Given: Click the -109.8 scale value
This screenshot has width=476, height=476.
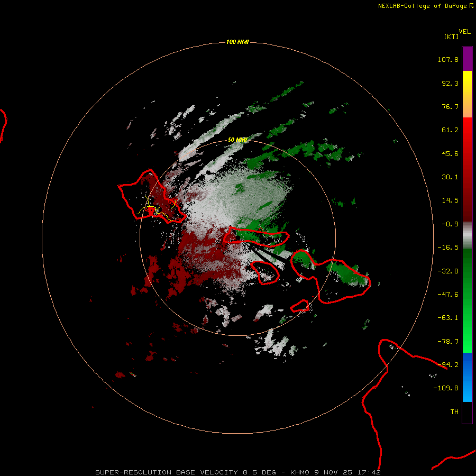Looking at the screenshot, I should [446, 388].
